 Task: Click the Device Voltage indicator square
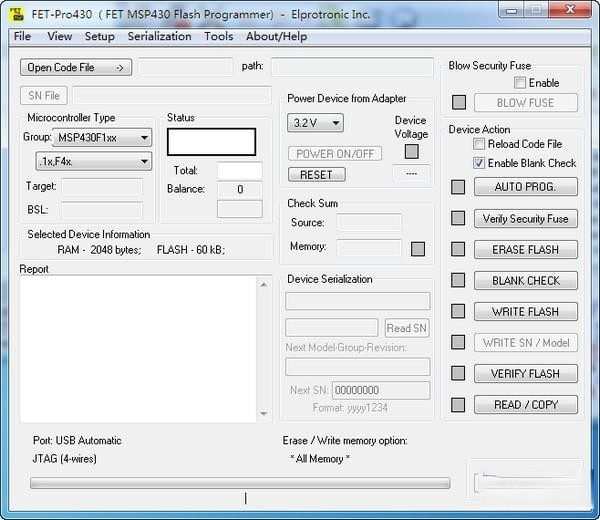412,152
